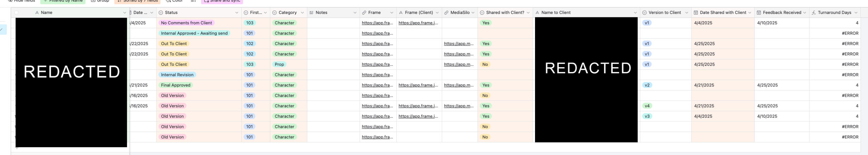This screenshot has width=868, height=155.
Task: Click the link icon beside MediaSilo header
Action: (447, 13)
